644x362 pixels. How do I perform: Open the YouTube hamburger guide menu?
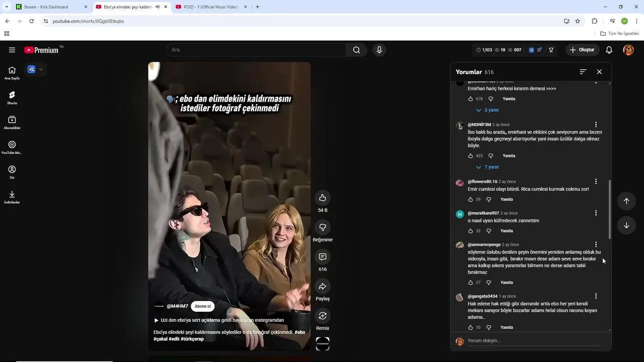point(12,50)
